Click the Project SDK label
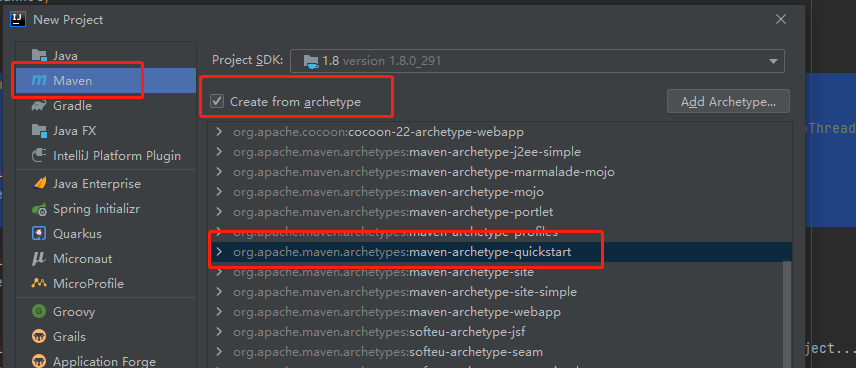856x368 pixels. tap(247, 60)
